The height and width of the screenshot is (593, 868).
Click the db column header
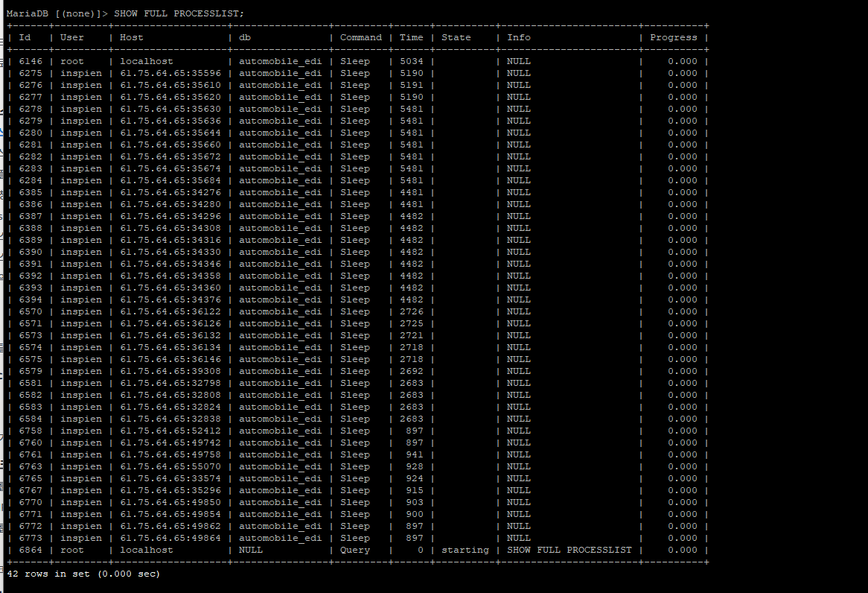click(x=245, y=37)
